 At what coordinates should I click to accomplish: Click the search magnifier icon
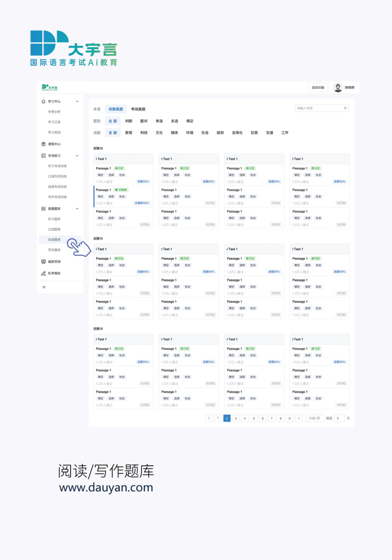click(x=345, y=108)
